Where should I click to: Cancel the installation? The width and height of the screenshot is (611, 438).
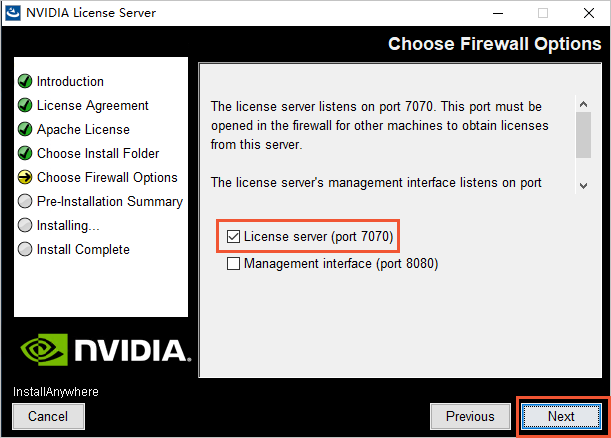point(48,416)
